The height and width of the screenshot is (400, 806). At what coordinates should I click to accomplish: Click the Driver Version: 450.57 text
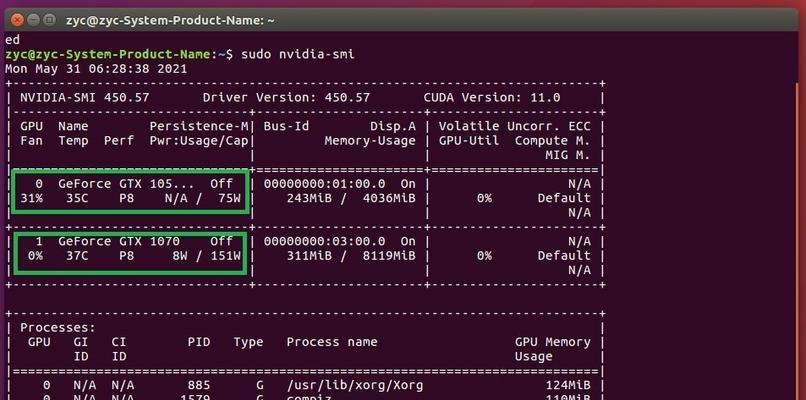[286, 98]
